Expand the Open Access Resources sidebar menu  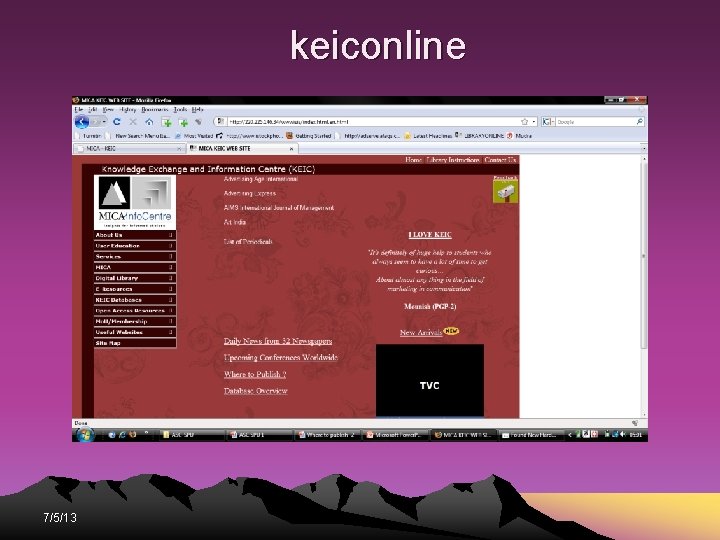pos(135,311)
